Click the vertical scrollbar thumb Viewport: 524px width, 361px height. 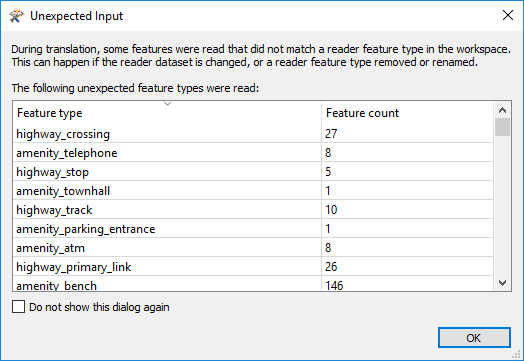pyautogui.click(x=502, y=127)
